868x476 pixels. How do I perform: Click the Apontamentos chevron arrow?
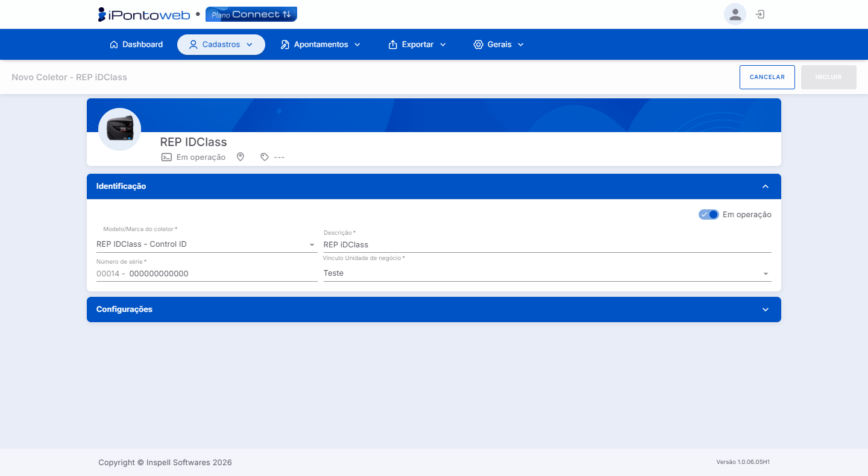pyautogui.click(x=357, y=45)
